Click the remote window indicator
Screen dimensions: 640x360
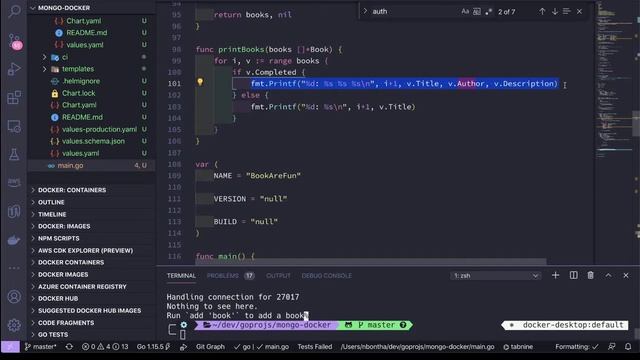[x=10, y=347]
